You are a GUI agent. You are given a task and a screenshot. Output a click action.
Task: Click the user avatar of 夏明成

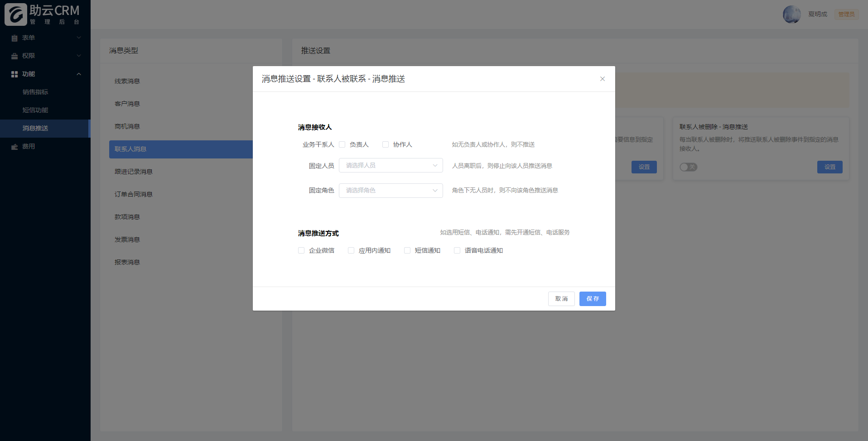[792, 14]
